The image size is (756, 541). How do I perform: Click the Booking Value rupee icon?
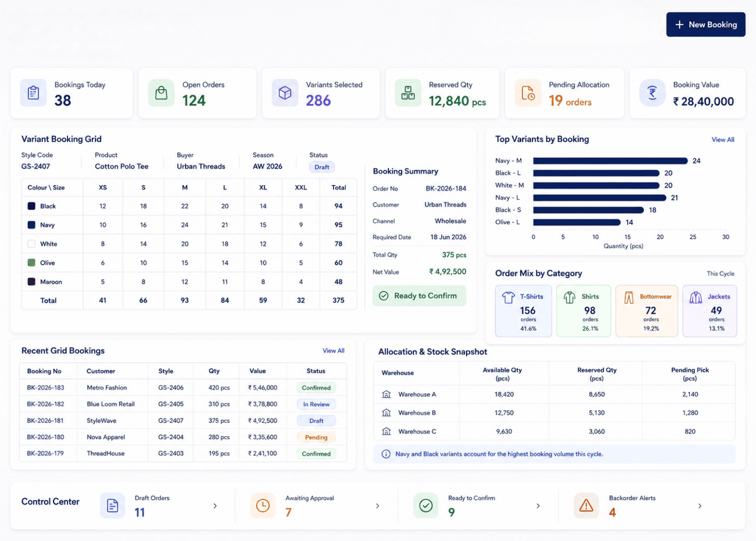(x=653, y=92)
